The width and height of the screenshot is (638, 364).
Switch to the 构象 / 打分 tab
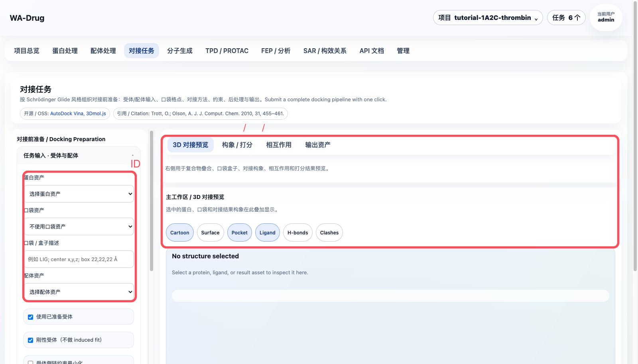[x=237, y=145]
